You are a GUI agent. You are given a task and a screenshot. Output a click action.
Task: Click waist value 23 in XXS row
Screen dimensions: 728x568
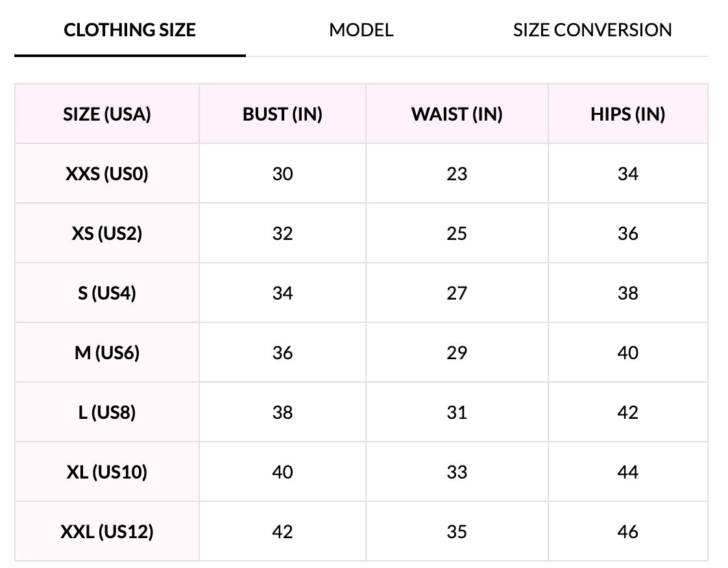coord(457,174)
